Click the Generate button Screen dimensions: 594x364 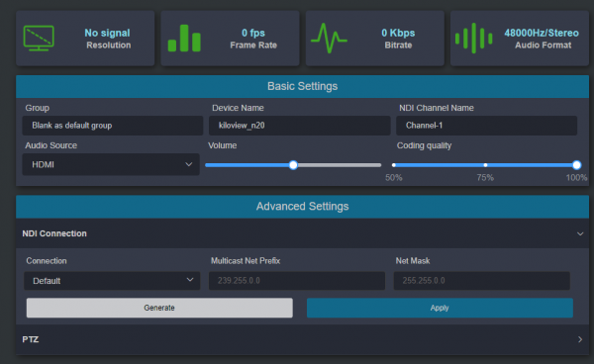tap(159, 308)
